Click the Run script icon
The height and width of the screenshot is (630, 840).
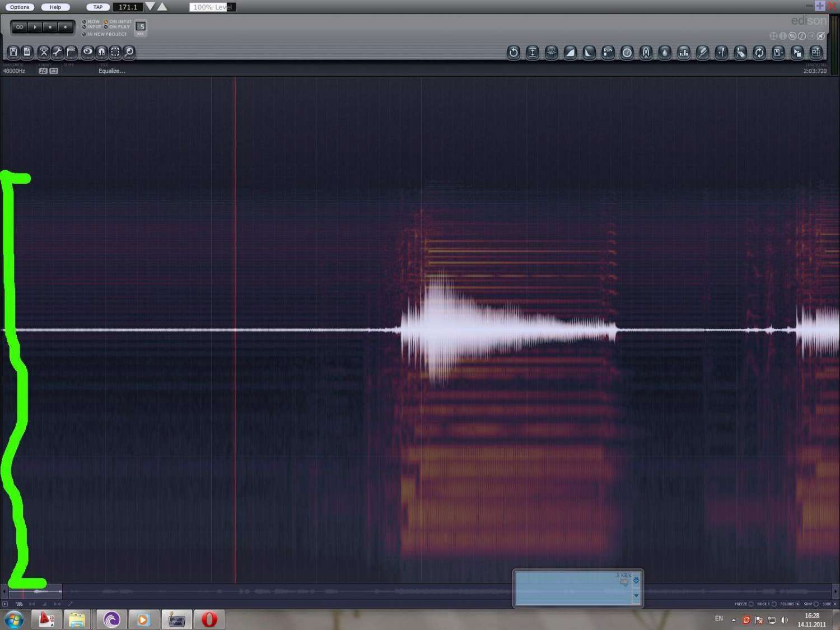pos(608,53)
